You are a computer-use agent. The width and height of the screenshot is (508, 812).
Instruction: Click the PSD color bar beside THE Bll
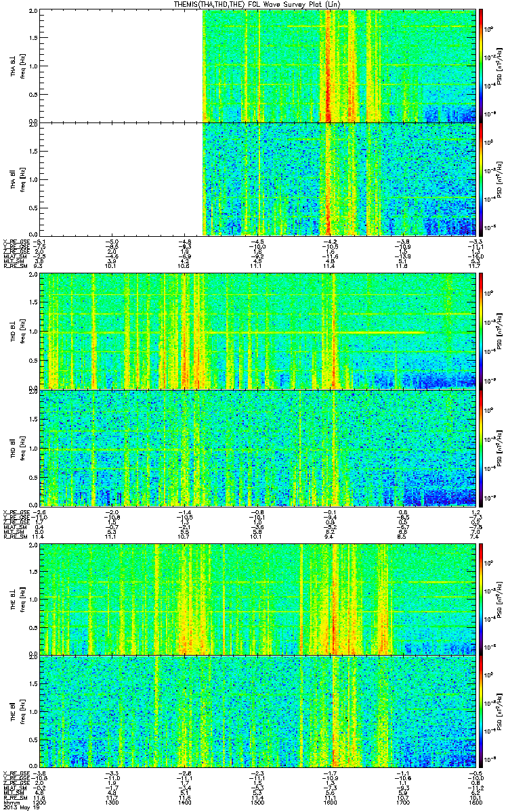coord(482,710)
